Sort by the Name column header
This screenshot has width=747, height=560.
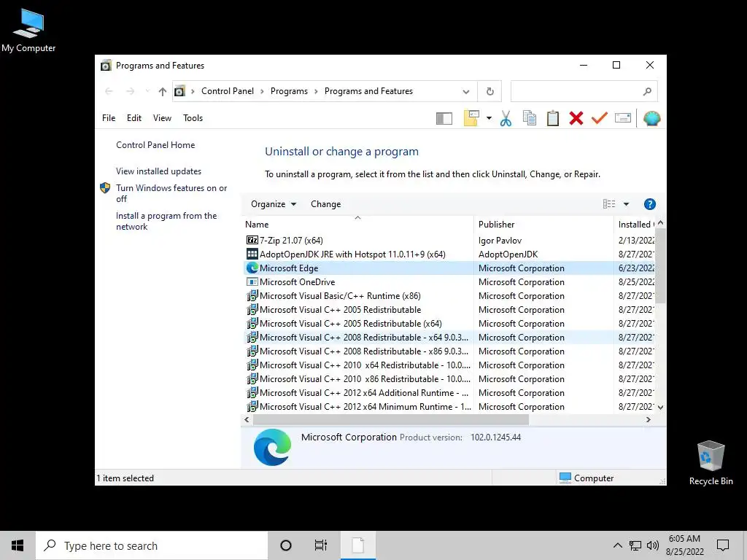(357, 225)
